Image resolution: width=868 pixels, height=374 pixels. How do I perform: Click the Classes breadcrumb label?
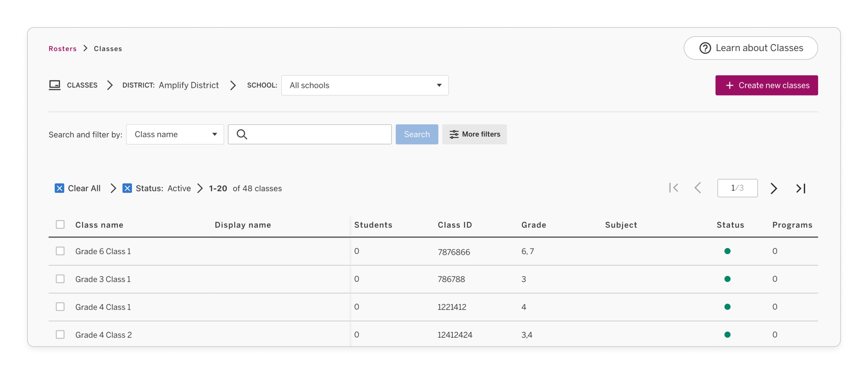point(107,48)
